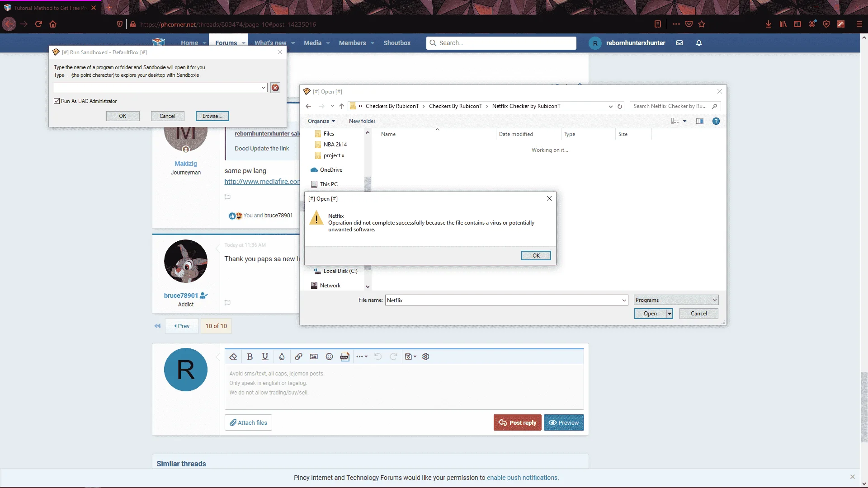This screenshot has height=488, width=868.
Task: Open help icon in Open dialog
Action: (716, 121)
